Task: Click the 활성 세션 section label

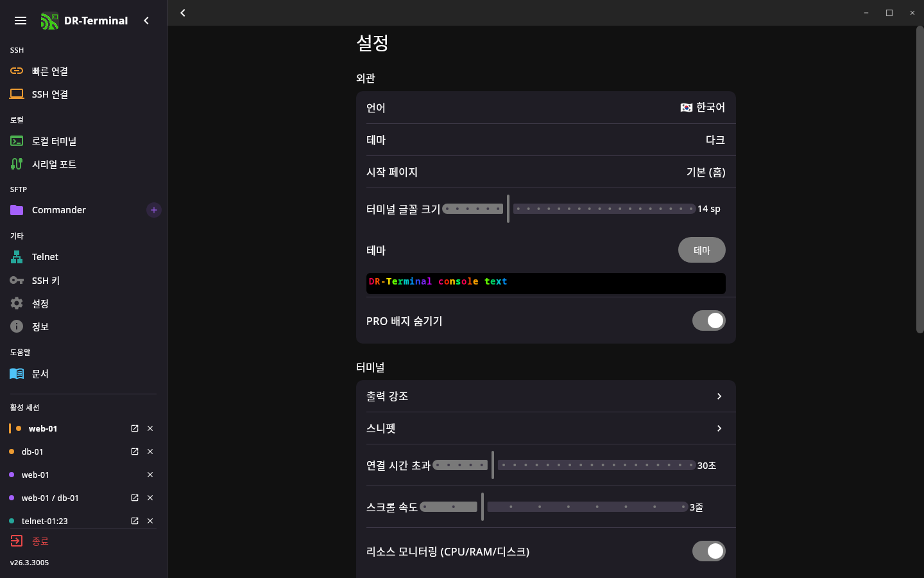Action: (24, 408)
